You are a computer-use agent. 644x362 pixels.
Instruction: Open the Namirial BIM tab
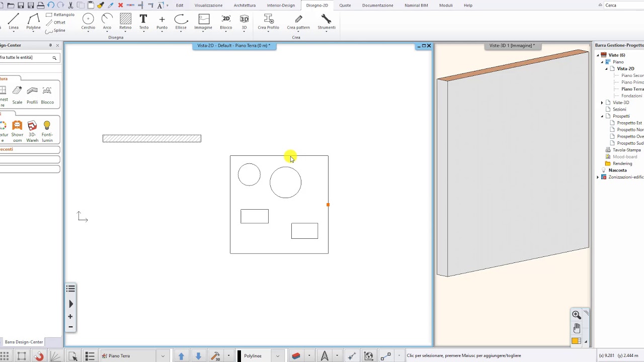pyautogui.click(x=416, y=5)
